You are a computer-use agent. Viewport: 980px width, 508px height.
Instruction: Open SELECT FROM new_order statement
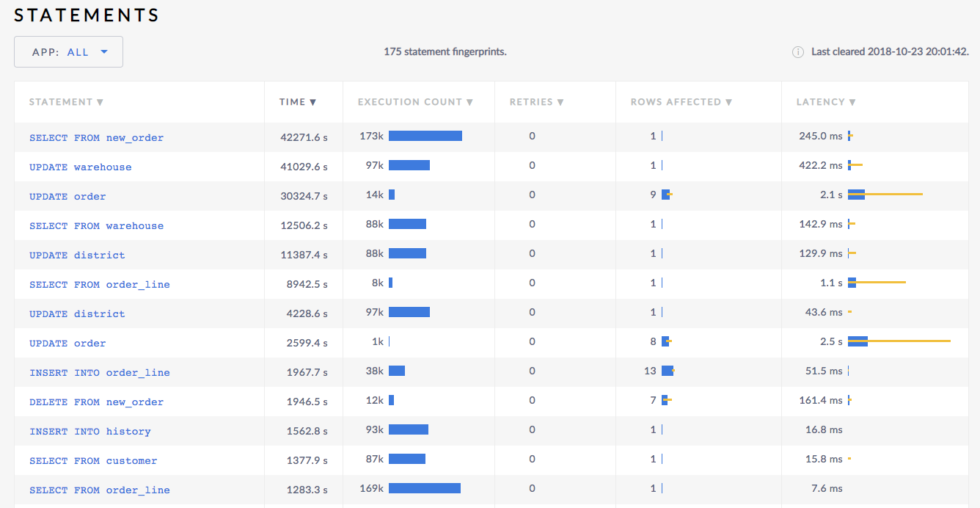pos(96,138)
